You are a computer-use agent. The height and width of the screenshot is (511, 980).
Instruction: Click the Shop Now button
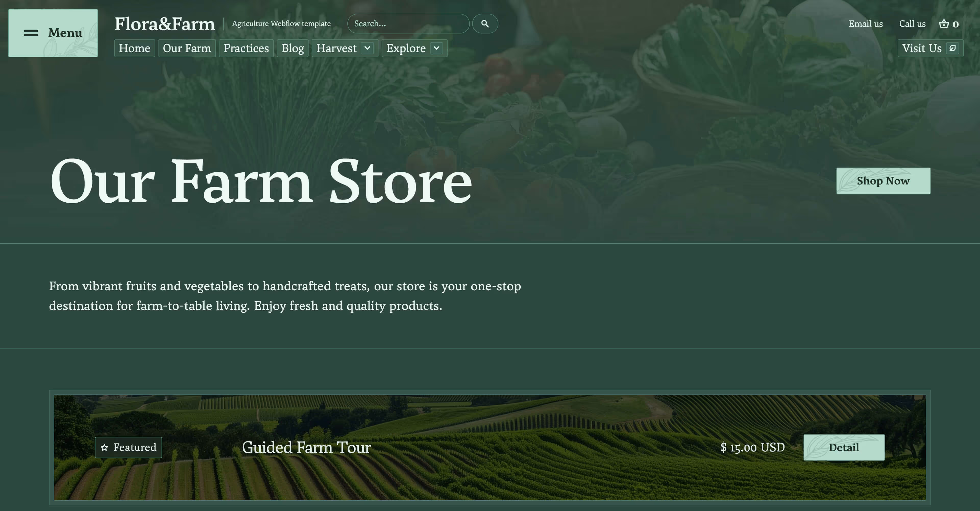click(883, 181)
